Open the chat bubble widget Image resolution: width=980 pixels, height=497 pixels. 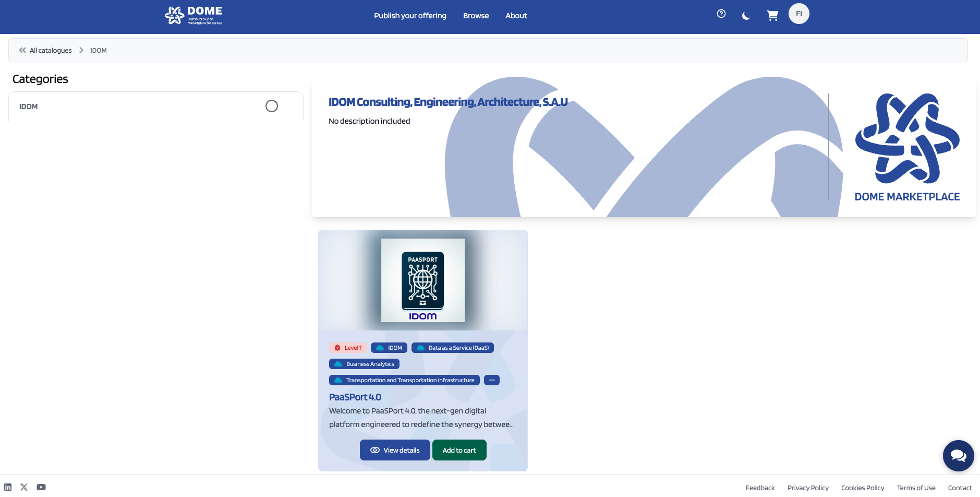click(959, 456)
